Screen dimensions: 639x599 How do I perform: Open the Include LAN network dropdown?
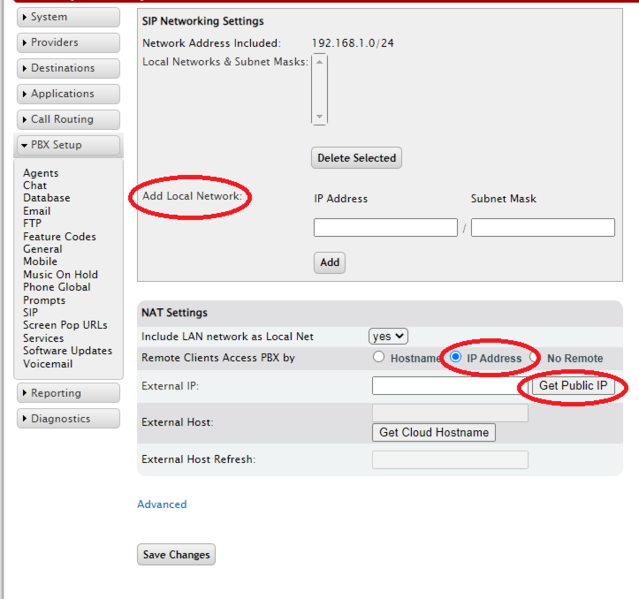click(x=388, y=337)
